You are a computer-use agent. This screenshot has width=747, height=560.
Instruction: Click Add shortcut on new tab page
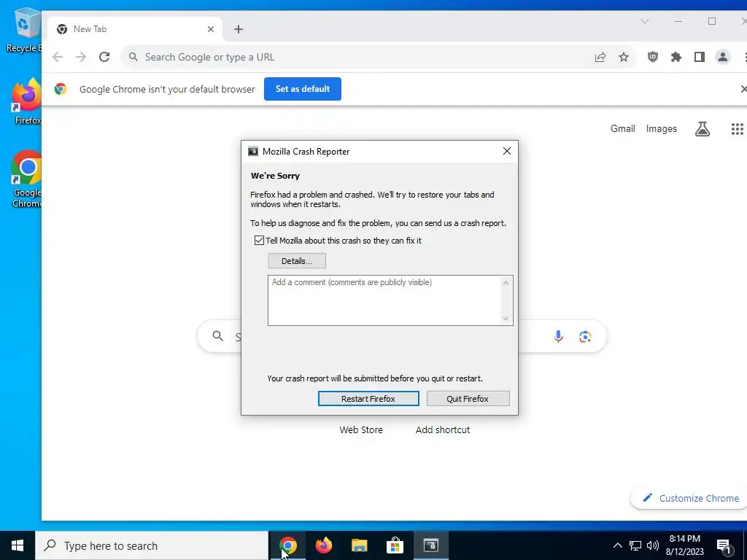point(443,429)
